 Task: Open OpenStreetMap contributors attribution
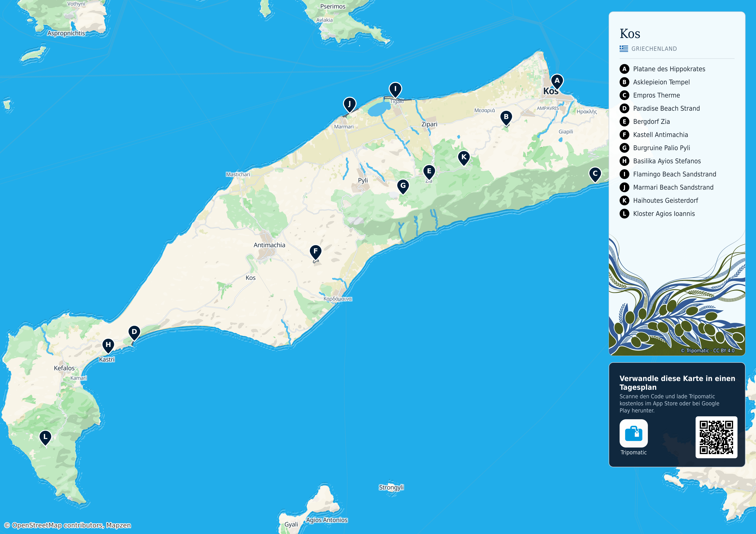(x=67, y=525)
